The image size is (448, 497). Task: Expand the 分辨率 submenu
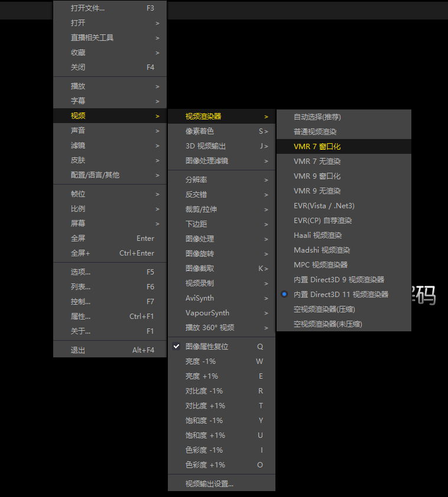click(196, 180)
